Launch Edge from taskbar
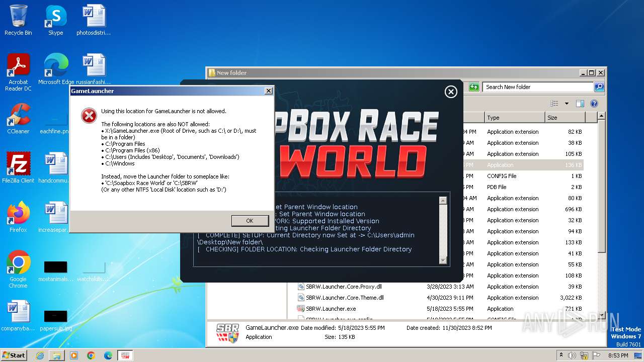 [x=108, y=355]
